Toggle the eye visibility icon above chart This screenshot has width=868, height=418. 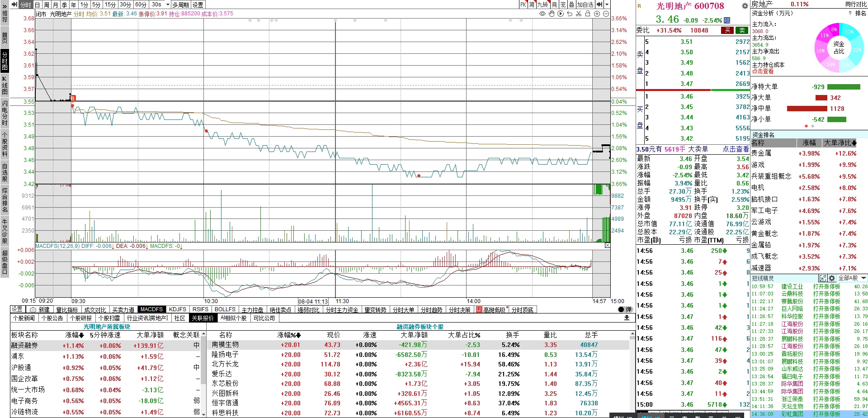coord(542,14)
